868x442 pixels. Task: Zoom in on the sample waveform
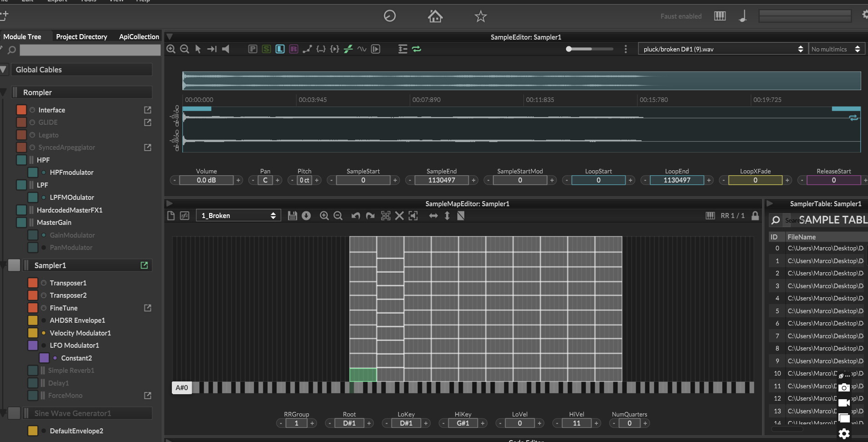[171, 49]
